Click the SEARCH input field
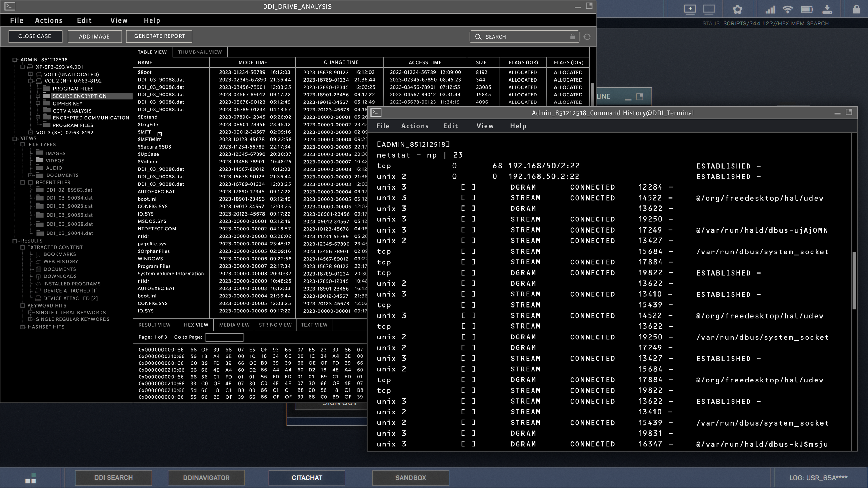Image resolution: width=868 pixels, height=488 pixels. coord(525,36)
